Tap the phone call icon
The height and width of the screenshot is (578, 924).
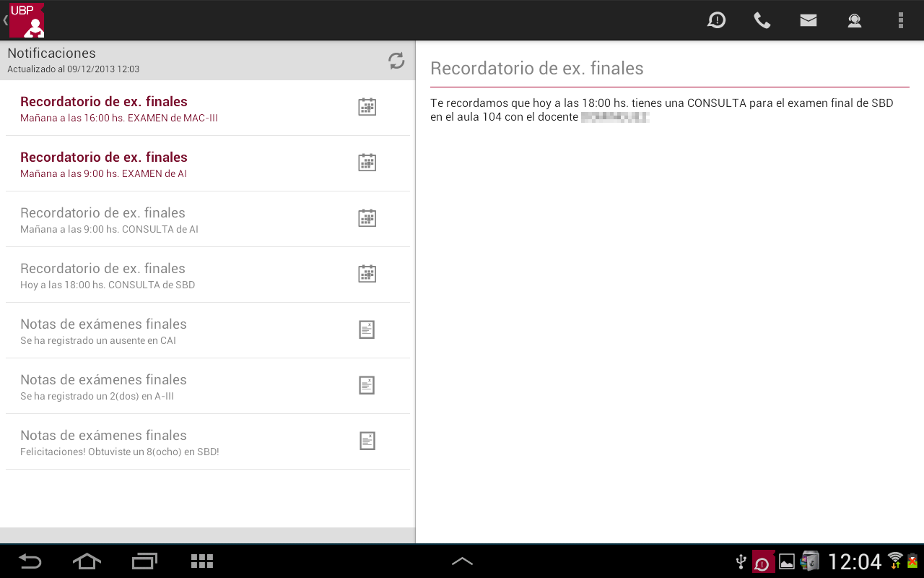[762, 20]
